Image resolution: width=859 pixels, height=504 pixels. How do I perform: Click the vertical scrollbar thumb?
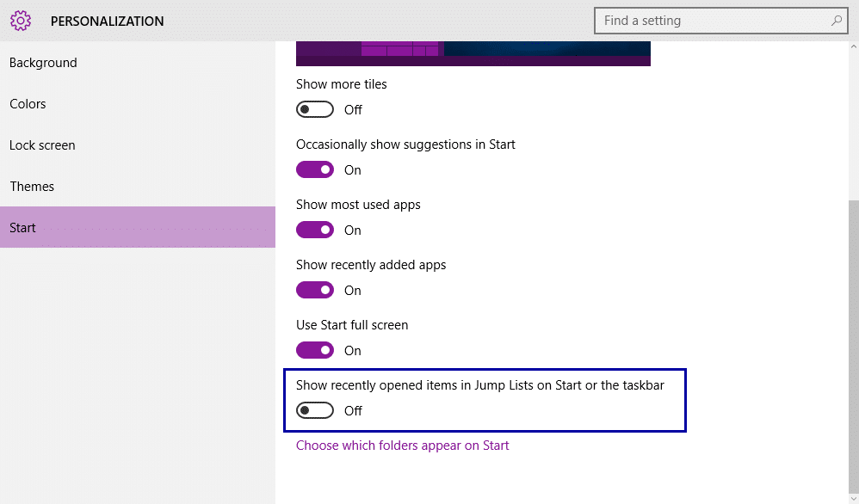click(x=854, y=347)
